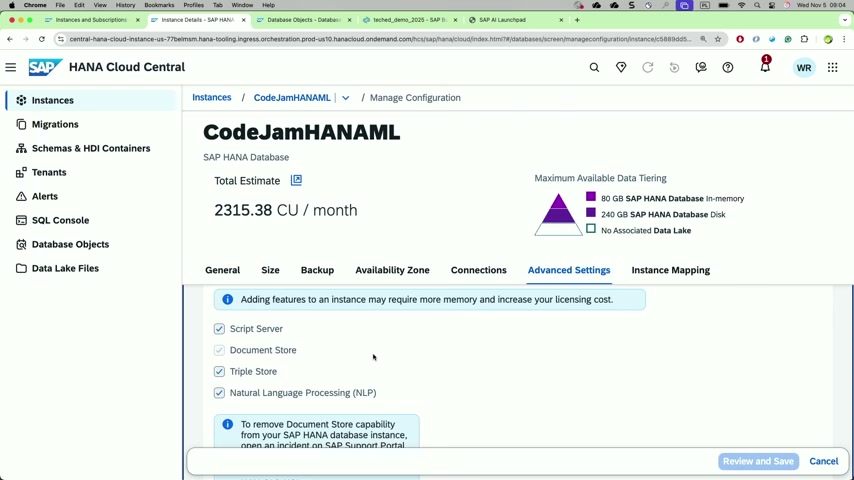
Task: Switch to the Connections tab
Action: click(479, 270)
